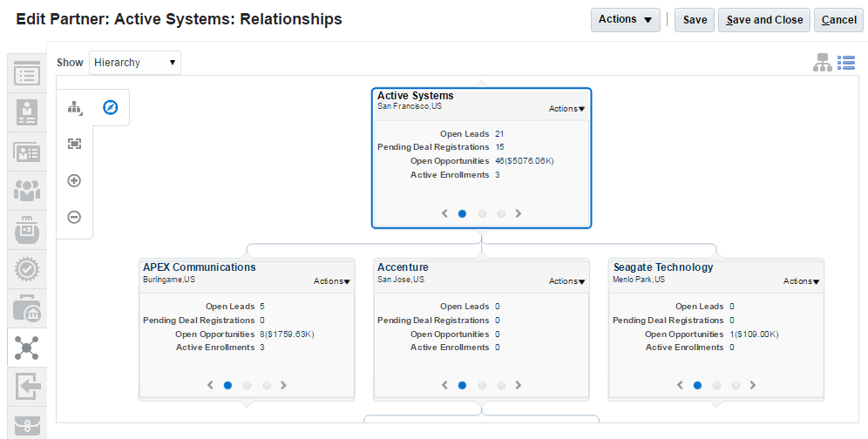Select third page dot on Seagate Technology card
868x439 pixels.
click(x=736, y=385)
